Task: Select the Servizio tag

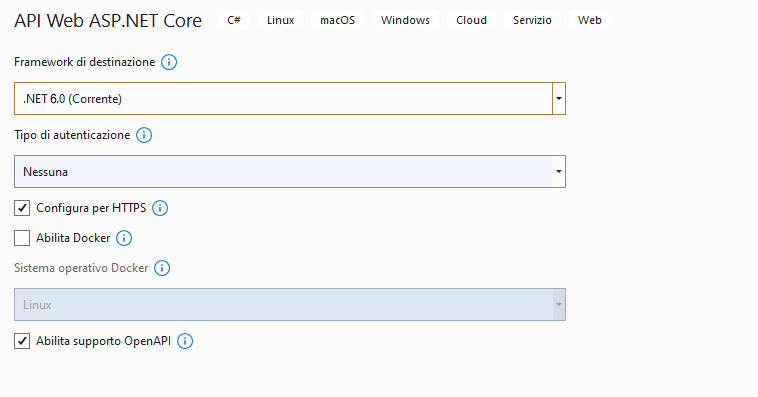Action: click(532, 20)
